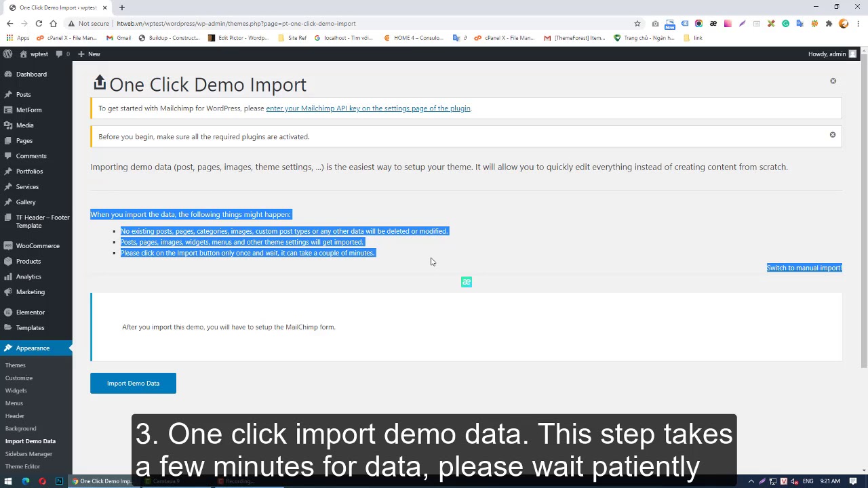Open comments bubble in admin bar
The height and width of the screenshot is (488, 868).
pyautogui.click(x=62, y=54)
